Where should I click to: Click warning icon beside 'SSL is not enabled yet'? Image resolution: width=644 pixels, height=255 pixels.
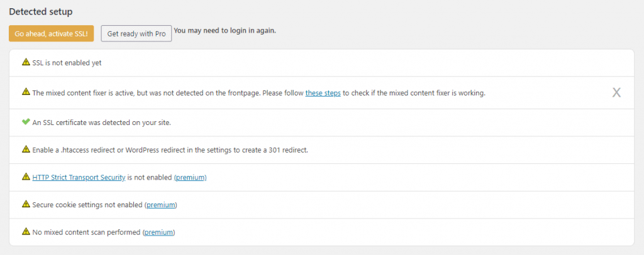pyautogui.click(x=26, y=62)
